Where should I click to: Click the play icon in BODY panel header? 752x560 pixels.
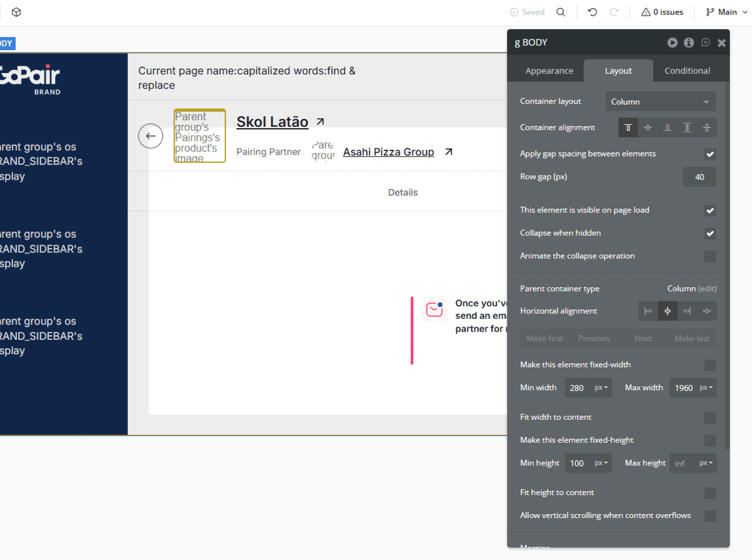pyautogui.click(x=672, y=42)
